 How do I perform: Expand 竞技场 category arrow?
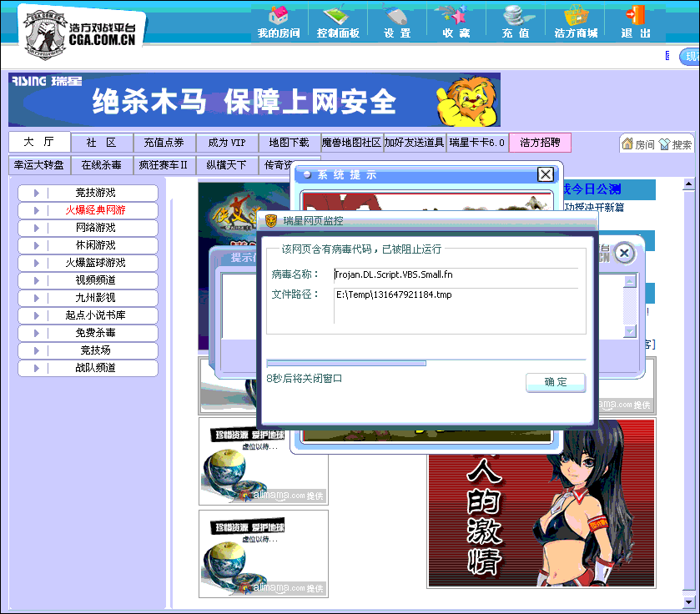[x=36, y=350]
